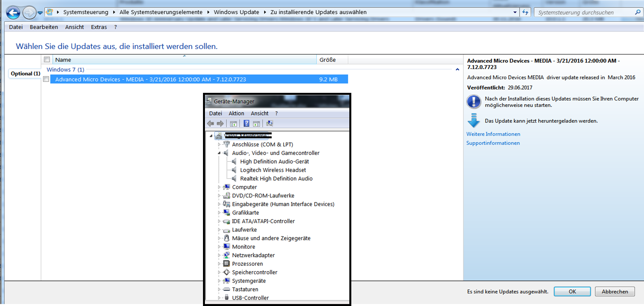This screenshot has width=644, height=306.
Task: Expand the Computer node
Action: tap(219, 187)
